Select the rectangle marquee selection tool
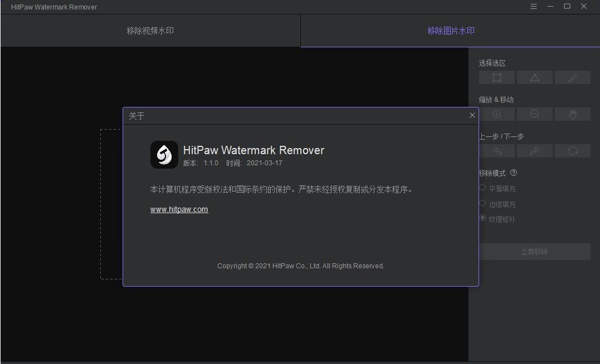 tap(497, 77)
